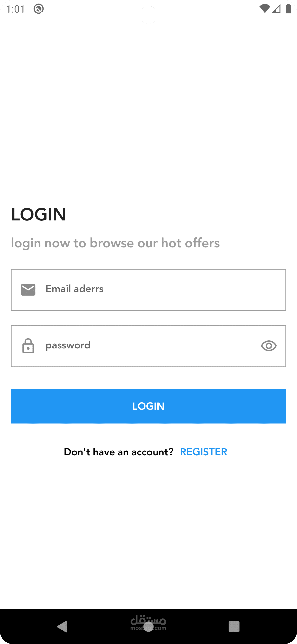Toggle password visibility with the eye icon

point(269,346)
